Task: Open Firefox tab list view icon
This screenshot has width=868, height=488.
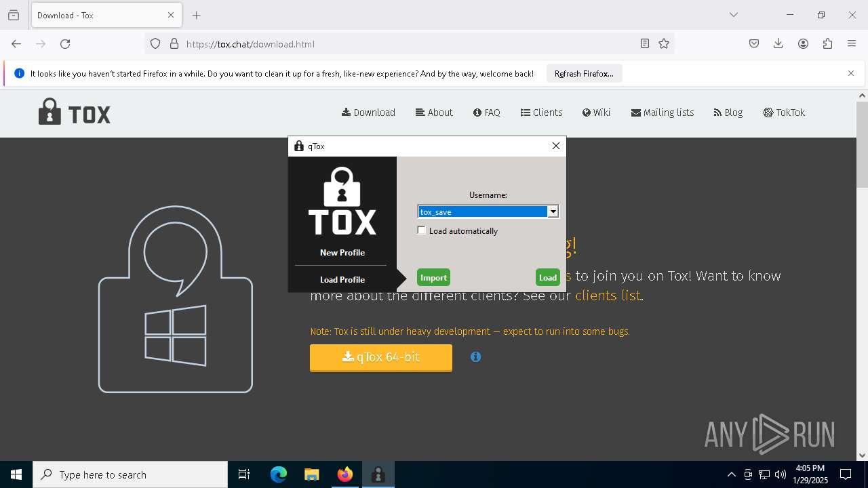Action: pyautogui.click(x=14, y=15)
